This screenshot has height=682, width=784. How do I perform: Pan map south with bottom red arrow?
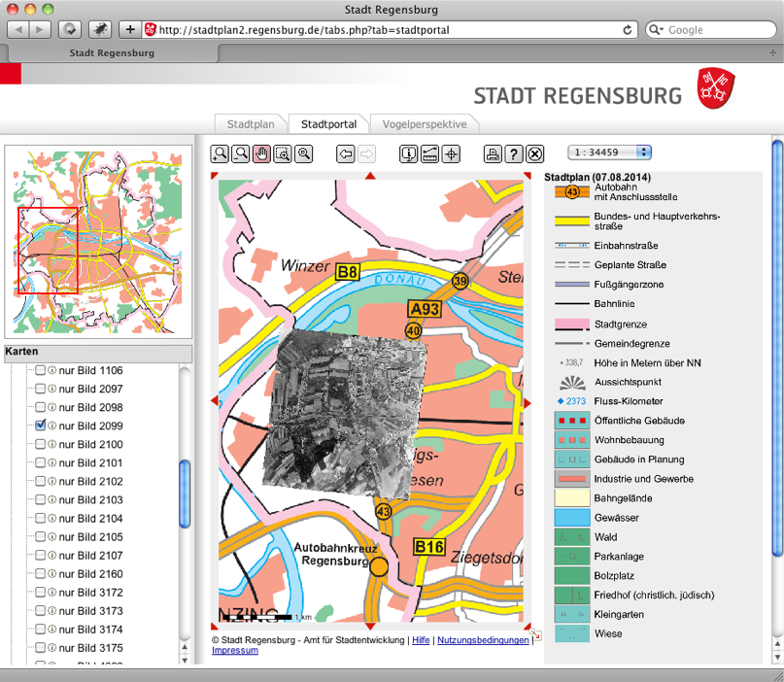(370, 627)
